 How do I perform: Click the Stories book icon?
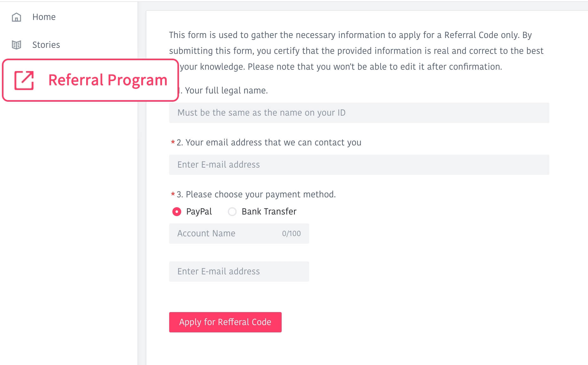(x=17, y=45)
